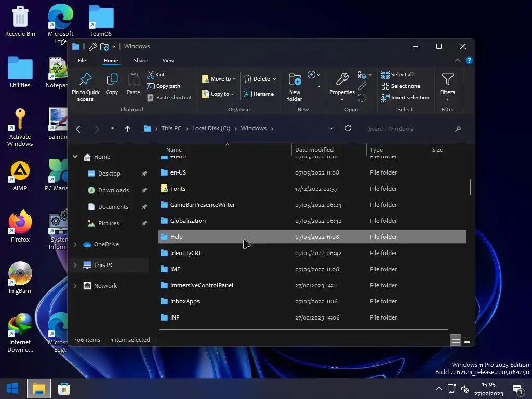
Task: Expand the Network tree node
Action: coord(75,286)
